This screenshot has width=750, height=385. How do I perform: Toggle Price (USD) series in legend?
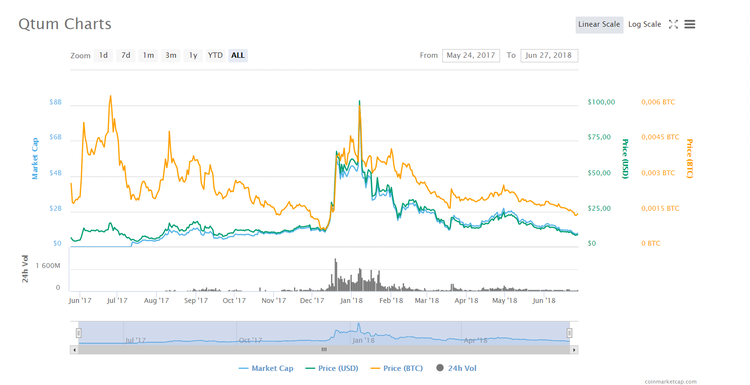[331, 368]
